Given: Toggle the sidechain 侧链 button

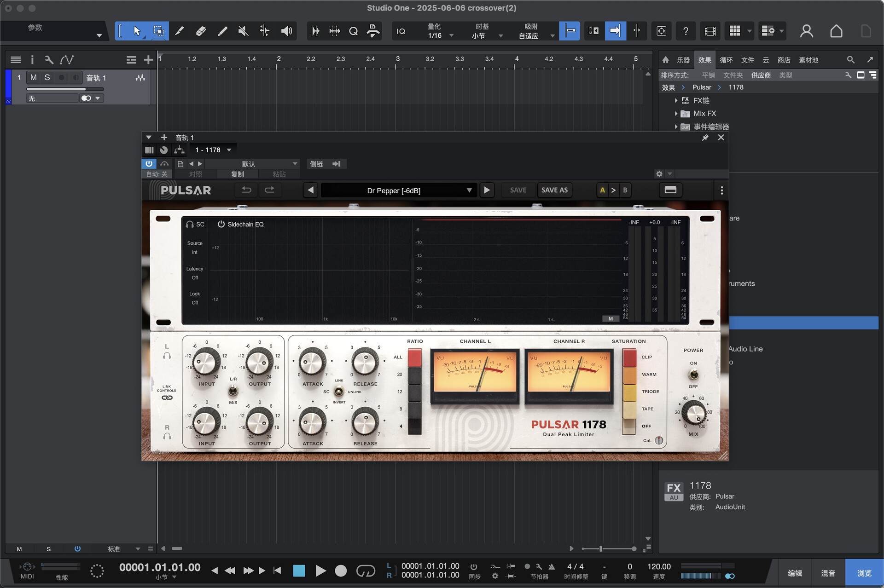Looking at the screenshot, I should pyautogui.click(x=316, y=164).
